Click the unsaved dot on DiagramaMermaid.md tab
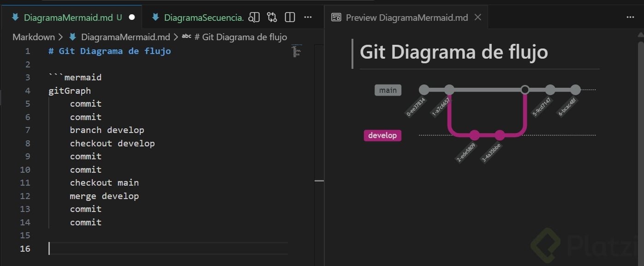Viewport: 644px width, 266px height. (x=132, y=18)
